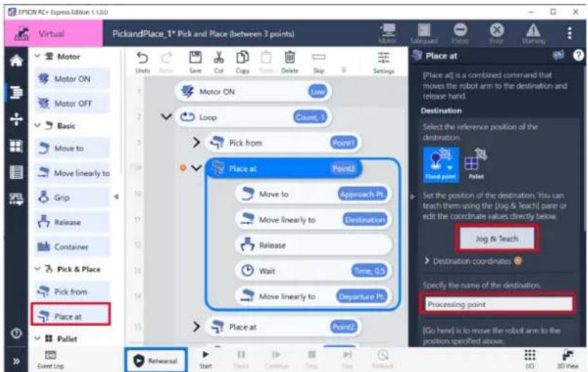Expand the Pick from Point1 block

tap(196, 142)
